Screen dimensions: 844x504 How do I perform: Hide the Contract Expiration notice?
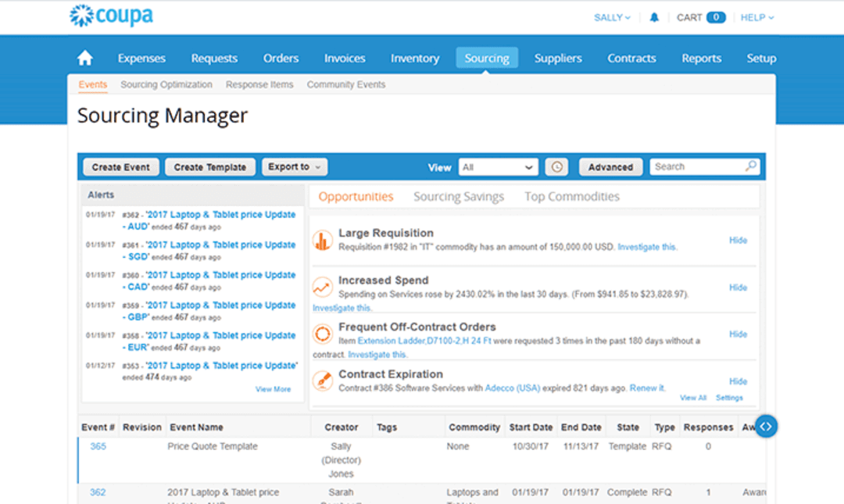(x=738, y=381)
